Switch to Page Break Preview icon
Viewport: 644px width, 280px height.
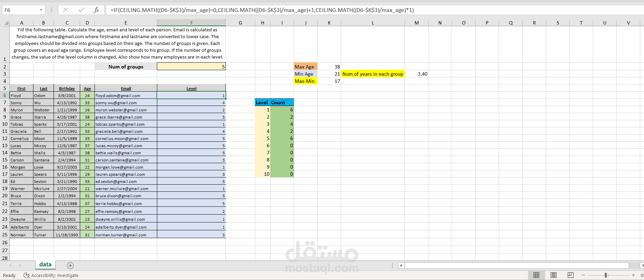pos(570,275)
